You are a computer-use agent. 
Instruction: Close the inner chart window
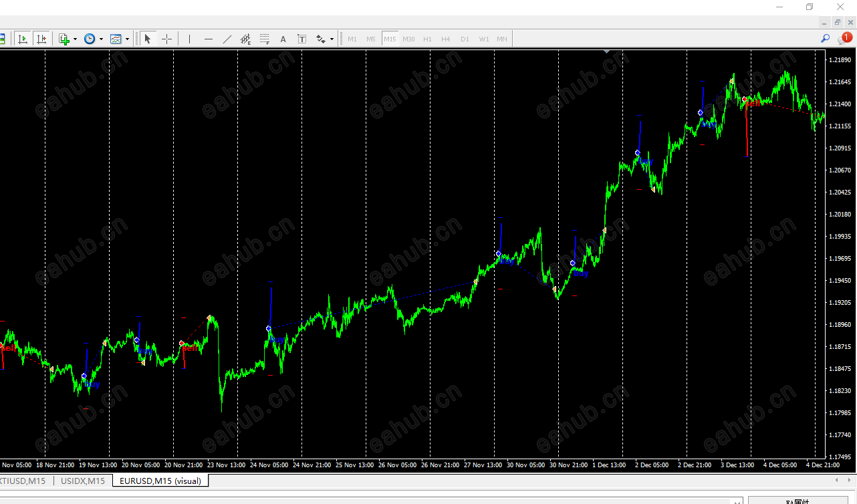coord(850,22)
